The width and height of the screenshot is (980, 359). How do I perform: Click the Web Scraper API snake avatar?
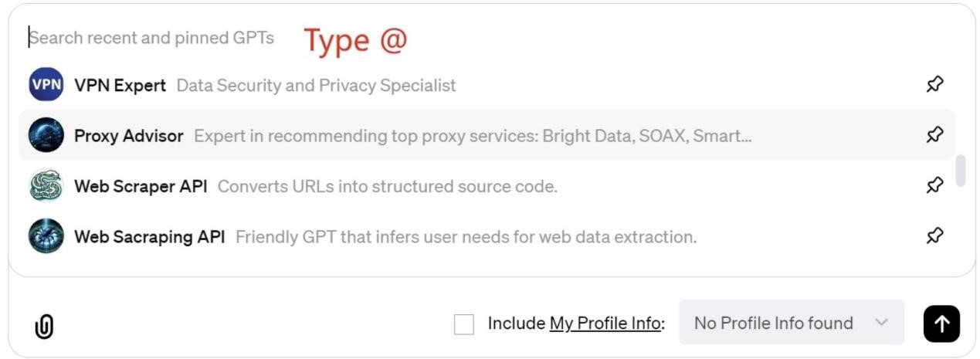tap(46, 186)
